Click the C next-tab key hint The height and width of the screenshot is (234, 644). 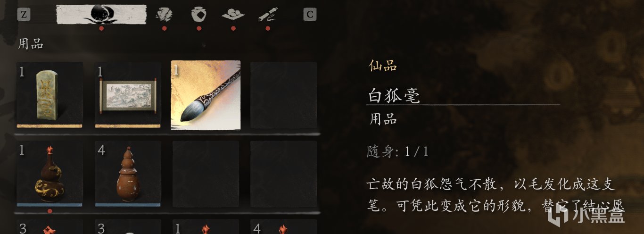click(309, 15)
